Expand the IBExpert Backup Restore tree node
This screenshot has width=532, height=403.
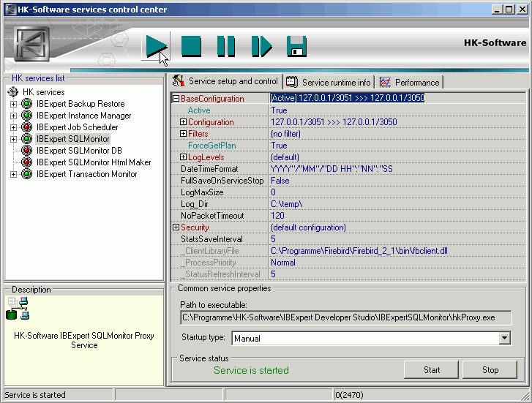tap(13, 104)
